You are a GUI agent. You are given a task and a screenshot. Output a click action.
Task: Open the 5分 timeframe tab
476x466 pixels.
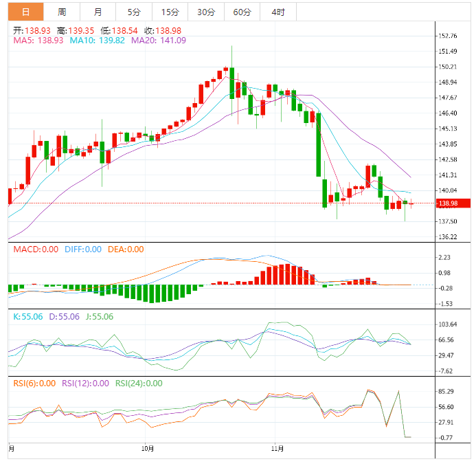point(134,12)
